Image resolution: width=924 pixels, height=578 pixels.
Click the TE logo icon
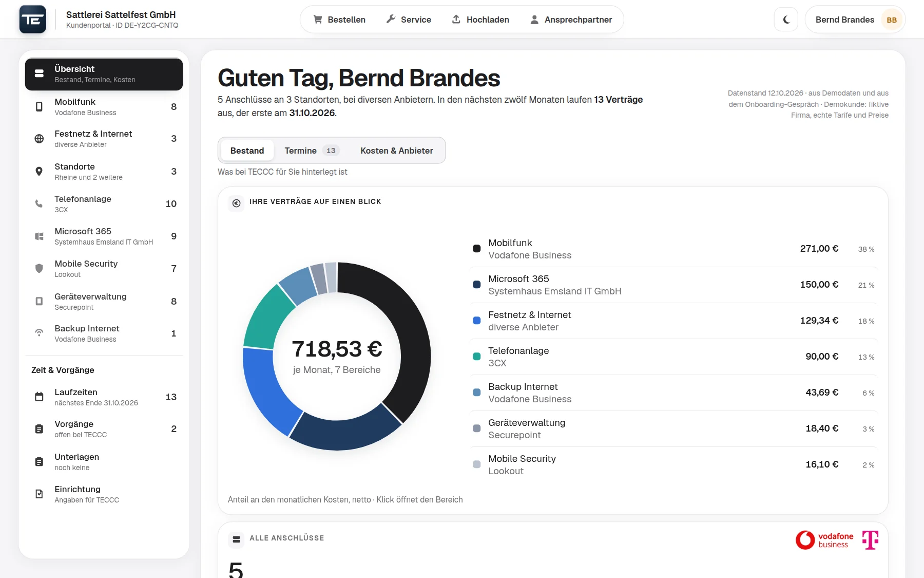click(33, 20)
